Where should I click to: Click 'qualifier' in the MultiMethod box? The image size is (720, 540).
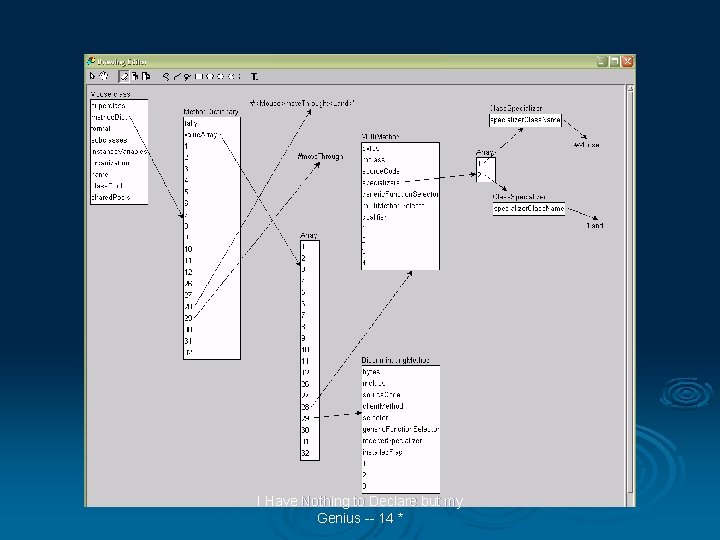tap(400, 217)
